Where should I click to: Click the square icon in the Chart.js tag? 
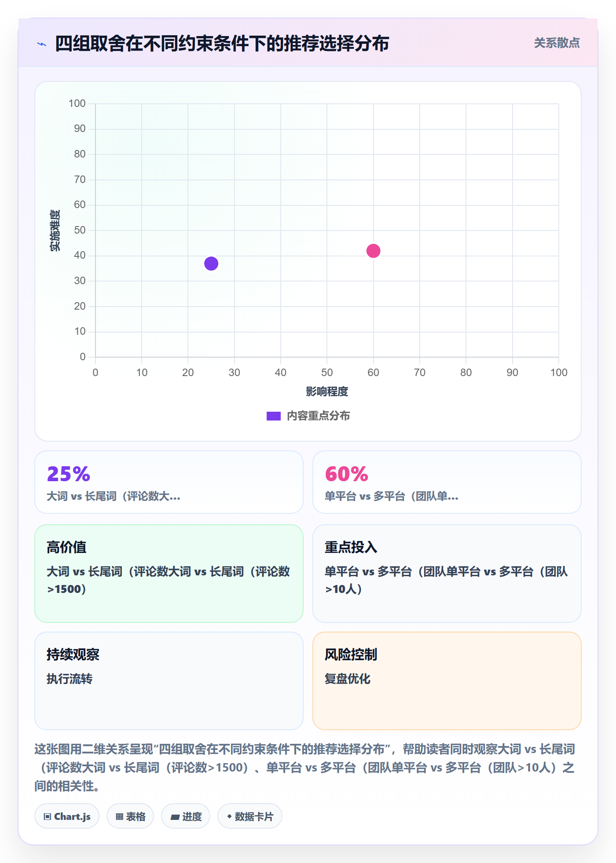click(x=48, y=817)
